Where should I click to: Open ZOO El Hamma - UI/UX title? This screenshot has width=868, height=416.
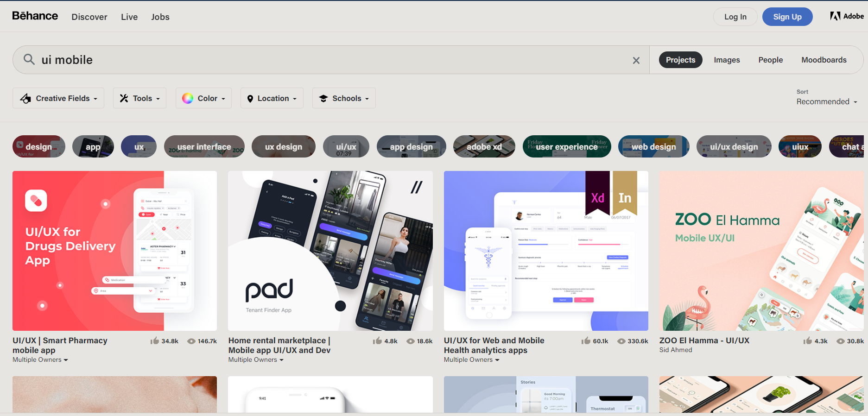pos(704,340)
